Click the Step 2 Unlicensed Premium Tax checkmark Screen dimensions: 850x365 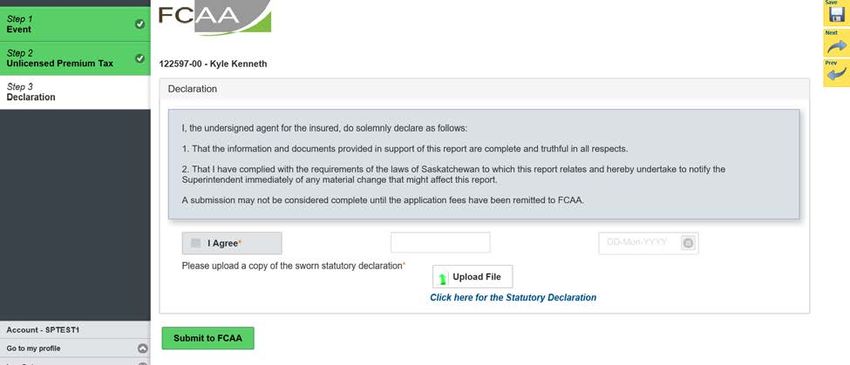(x=140, y=58)
